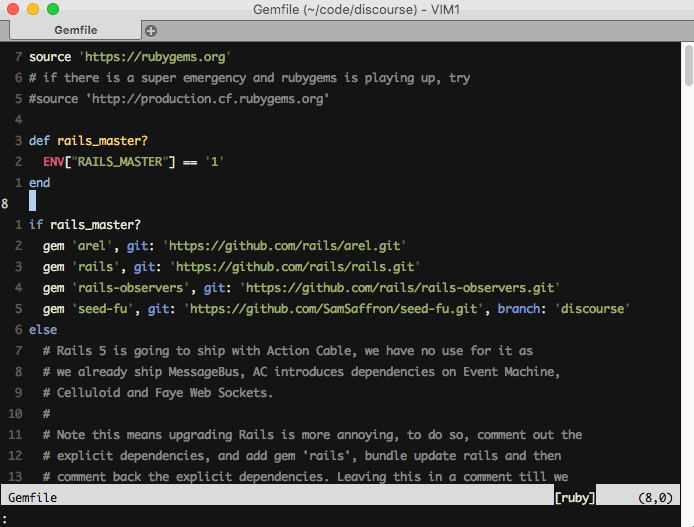
Task: Click the ':' command-line prompt
Action: [4, 518]
